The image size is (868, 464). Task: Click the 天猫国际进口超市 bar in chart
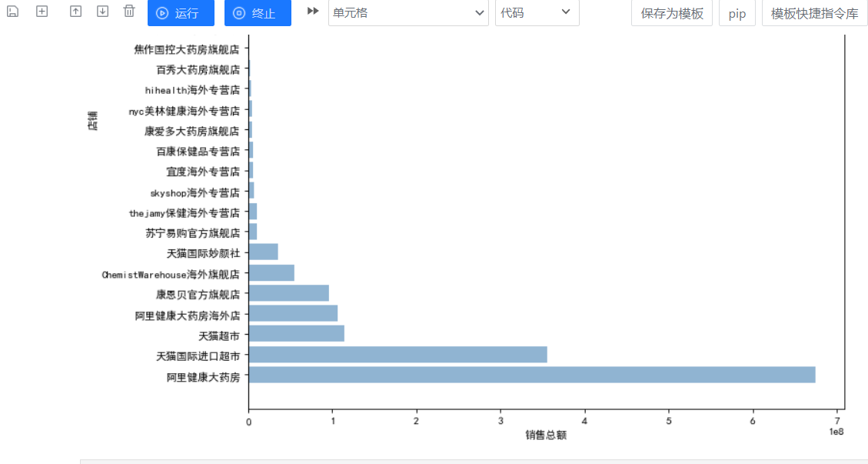[x=398, y=354]
